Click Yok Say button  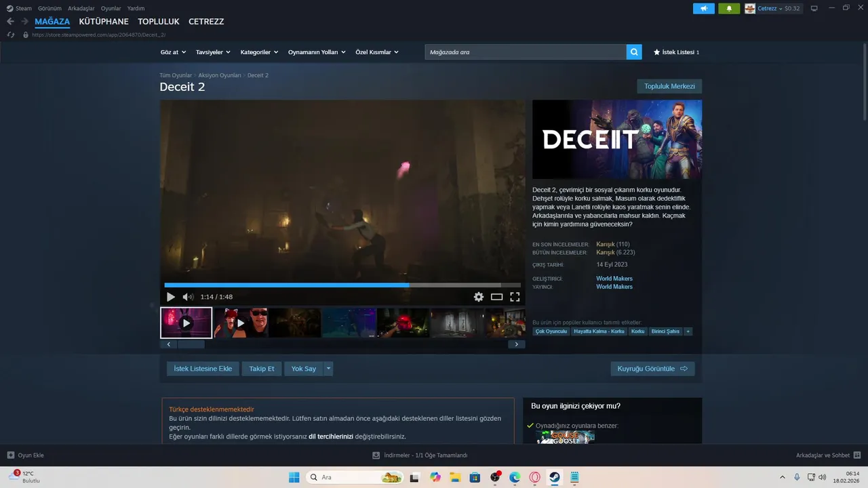tap(304, 369)
